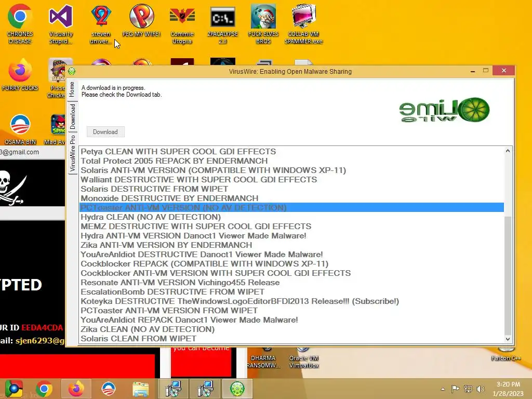
Task: Click the list vertical scrollbar thumb
Action: (508, 276)
